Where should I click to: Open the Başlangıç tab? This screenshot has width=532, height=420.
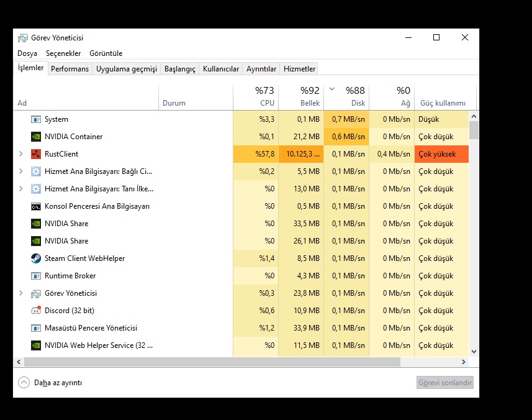(179, 69)
